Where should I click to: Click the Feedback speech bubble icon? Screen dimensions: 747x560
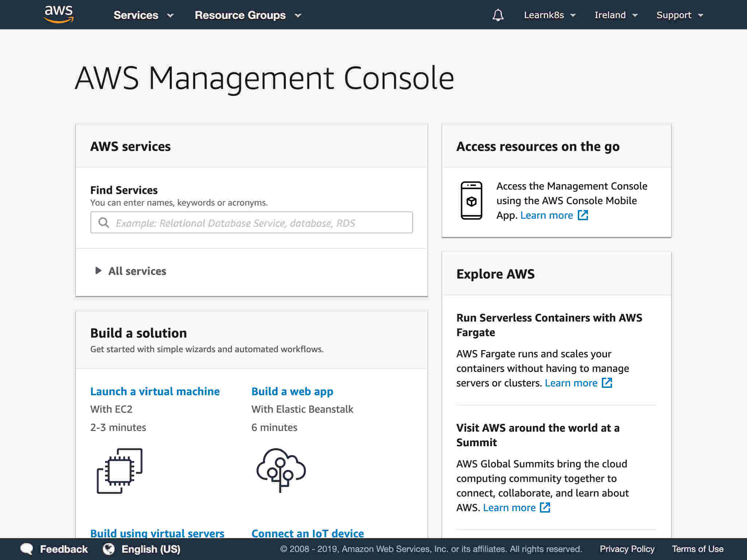point(27,549)
